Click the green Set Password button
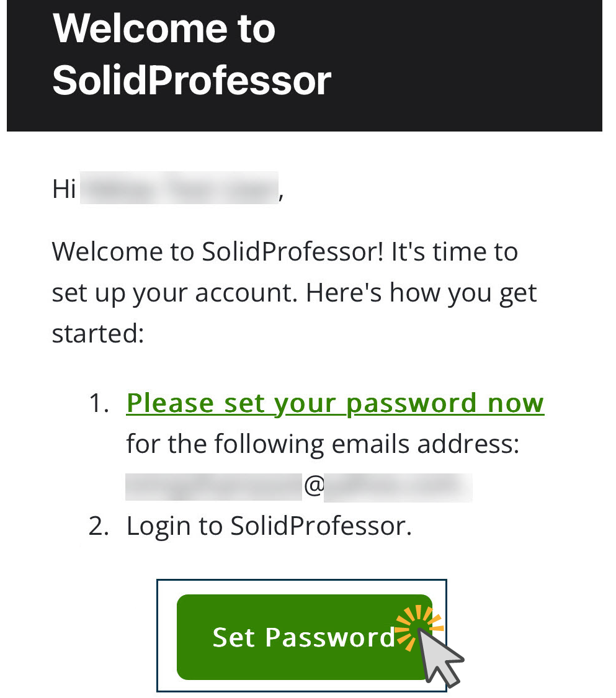 [305, 637]
